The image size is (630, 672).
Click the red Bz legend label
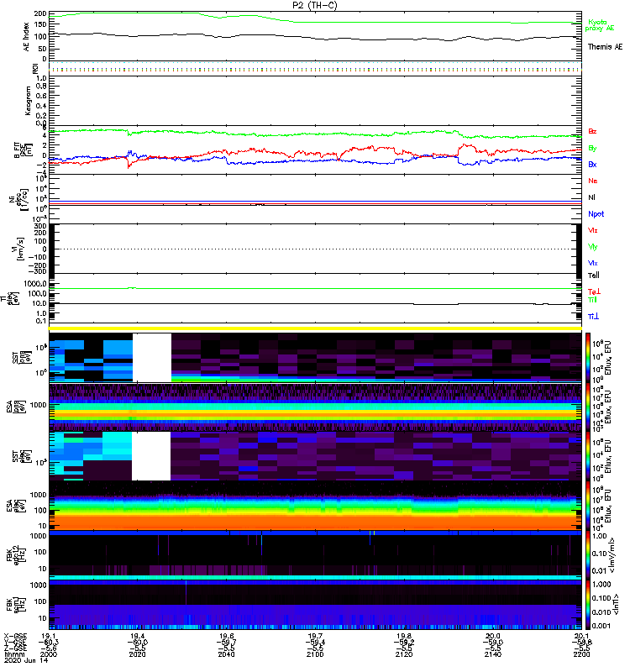point(592,131)
